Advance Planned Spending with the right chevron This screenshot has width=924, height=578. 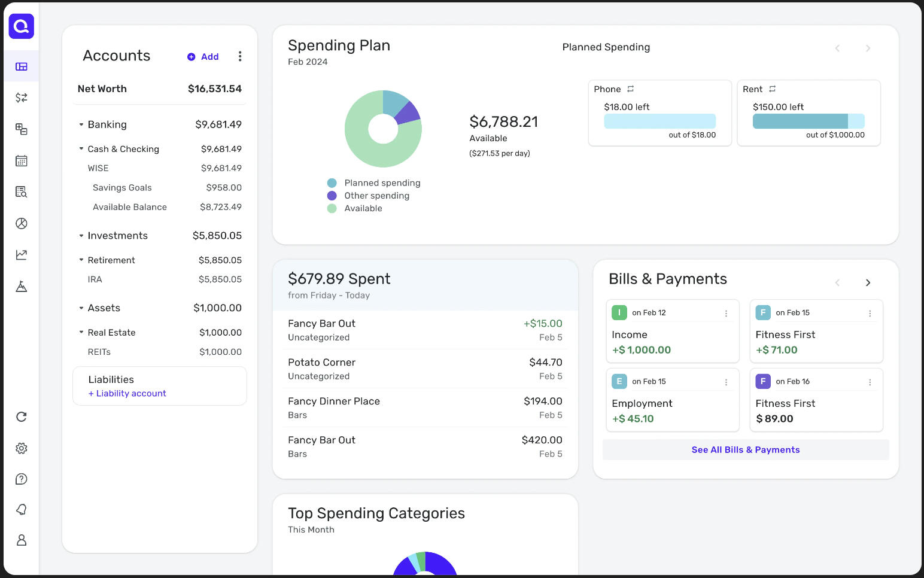pyautogui.click(x=868, y=48)
